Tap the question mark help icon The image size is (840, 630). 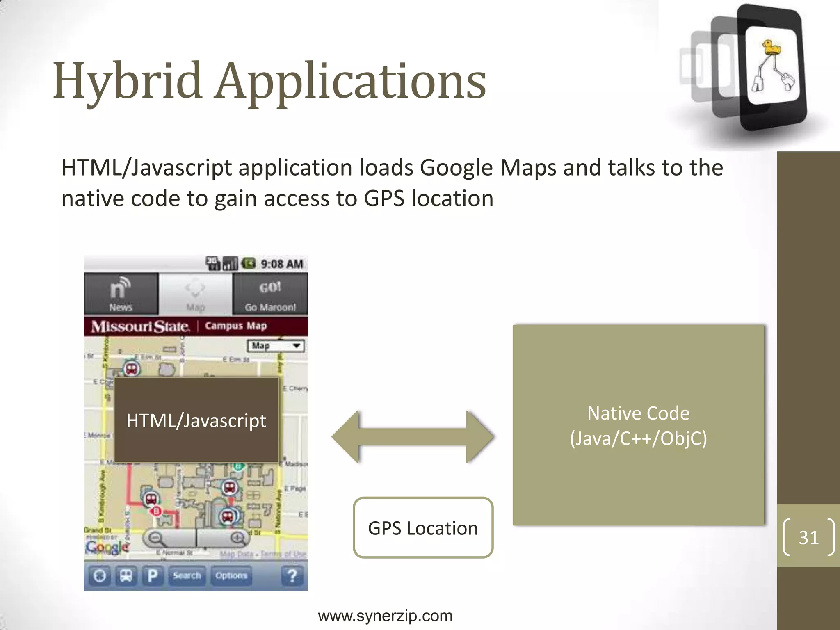coord(292,576)
